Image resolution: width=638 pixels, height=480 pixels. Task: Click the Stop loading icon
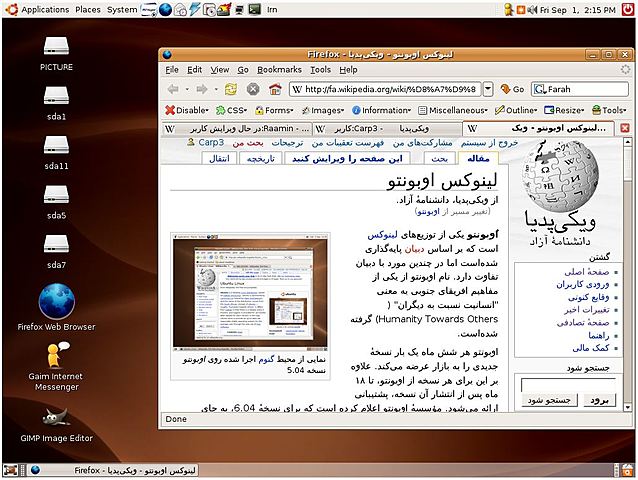pyautogui.click(x=253, y=89)
